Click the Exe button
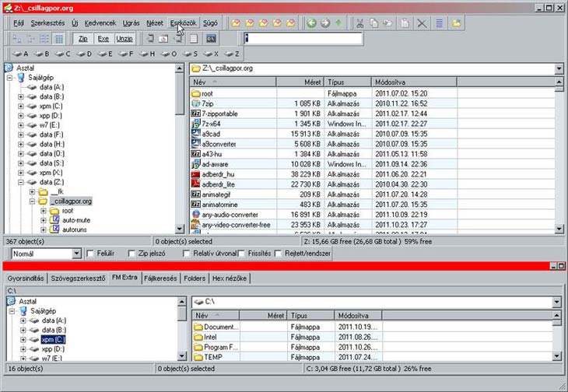Screen dimensions: 568x392 coord(103,38)
